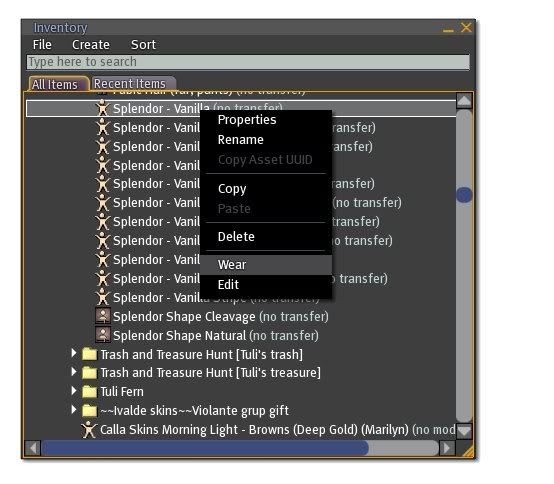The width and height of the screenshot is (554, 484).
Task: Minimize the Inventory window
Action: tap(448, 30)
